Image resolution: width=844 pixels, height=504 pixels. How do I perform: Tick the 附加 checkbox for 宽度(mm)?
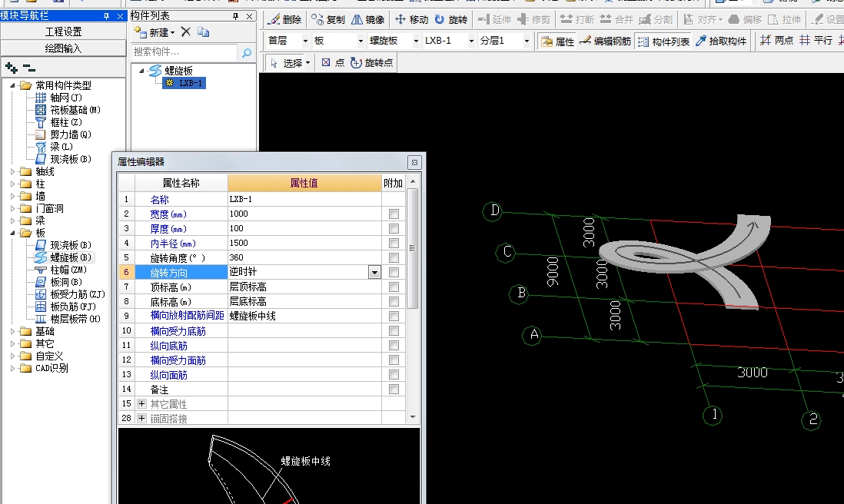pos(394,214)
